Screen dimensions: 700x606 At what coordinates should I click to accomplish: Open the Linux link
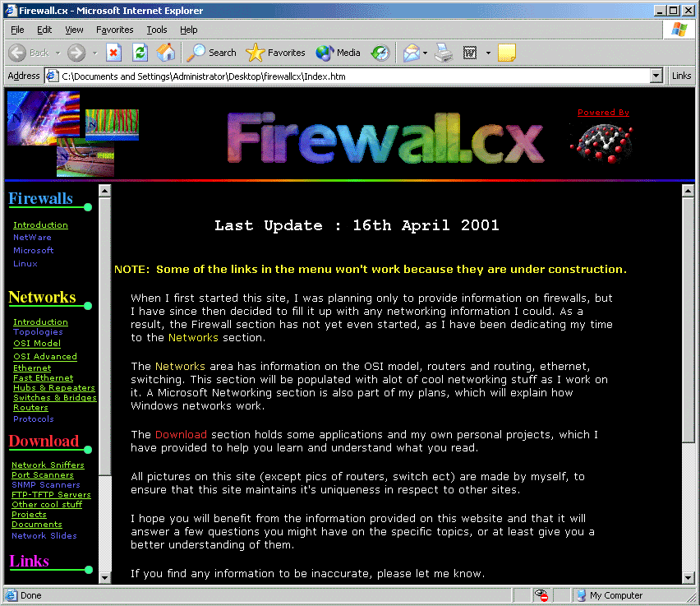(x=25, y=263)
